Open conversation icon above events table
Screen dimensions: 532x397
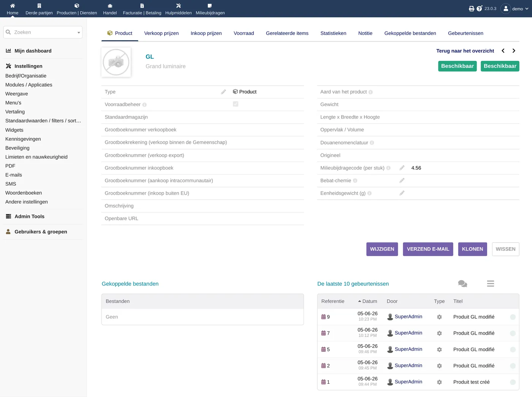(462, 284)
